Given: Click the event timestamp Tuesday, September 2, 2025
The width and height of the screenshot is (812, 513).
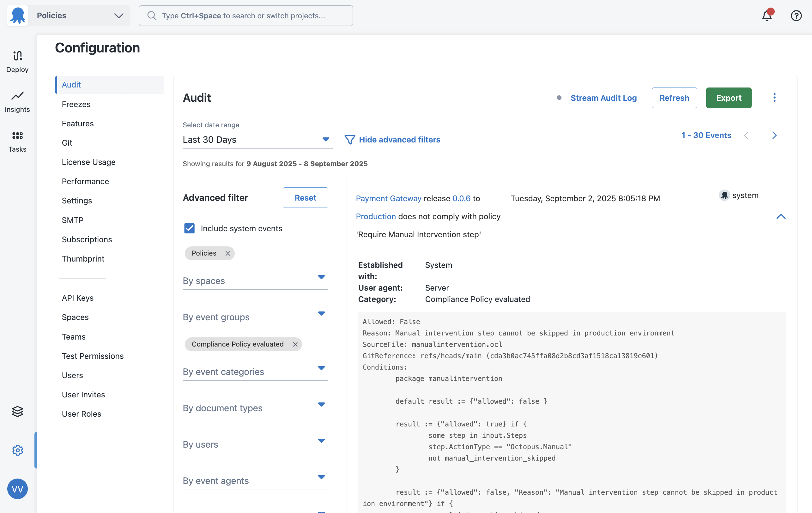Looking at the screenshot, I should (585, 198).
